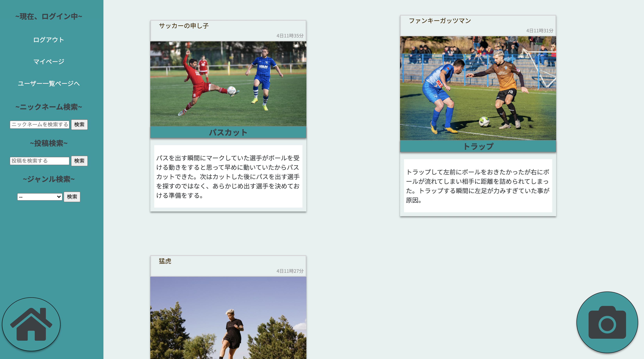
Task: Click 検索 next to the nickname field
Action: click(x=79, y=124)
